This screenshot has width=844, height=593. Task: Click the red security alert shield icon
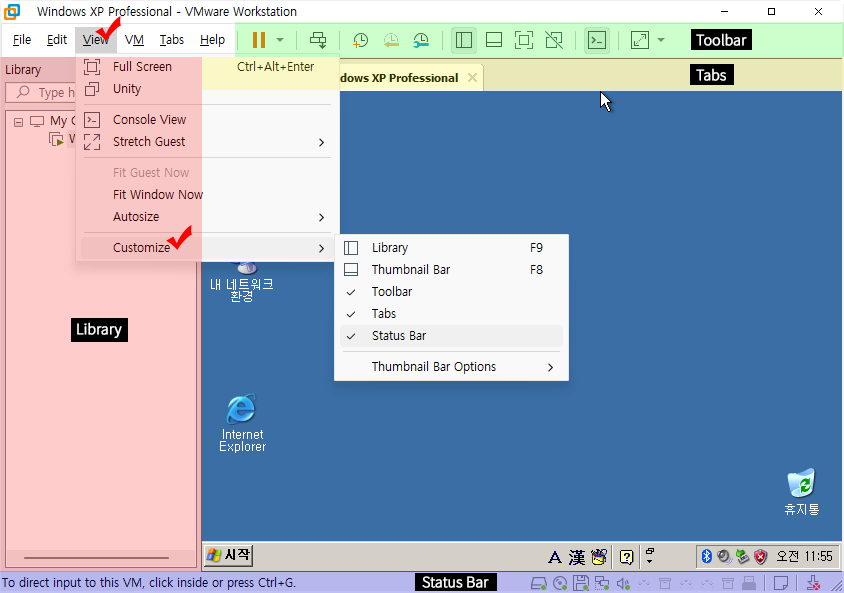[761, 556]
